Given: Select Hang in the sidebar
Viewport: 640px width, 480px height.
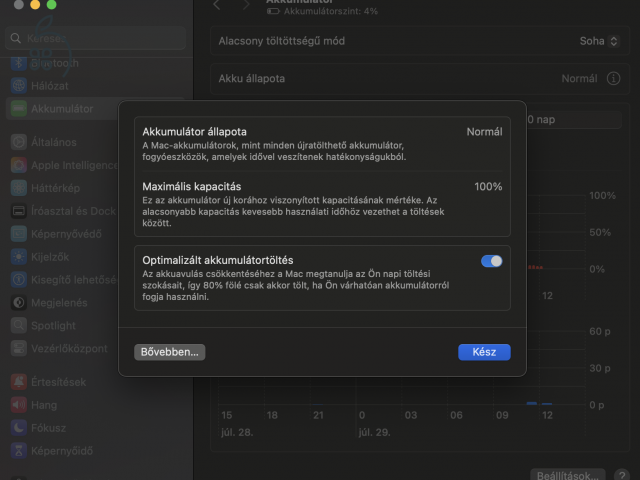Looking at the screenshot, I should point(44,405).
